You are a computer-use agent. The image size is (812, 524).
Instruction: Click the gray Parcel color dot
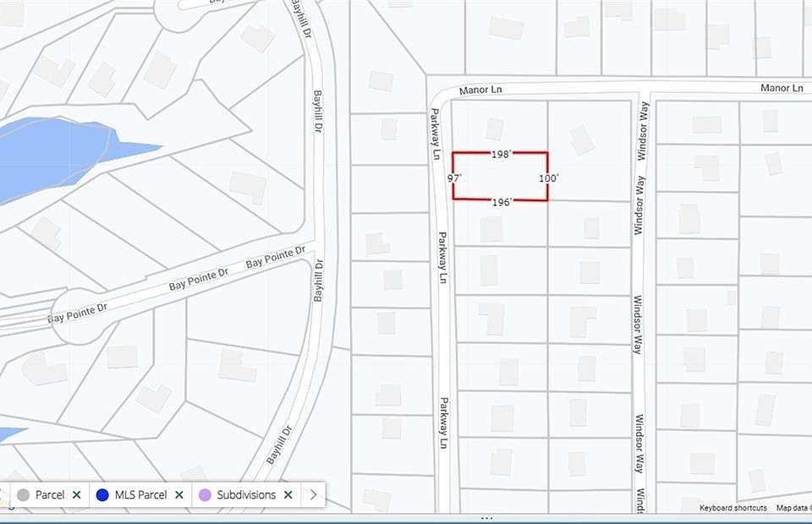[x=24, y=495]
